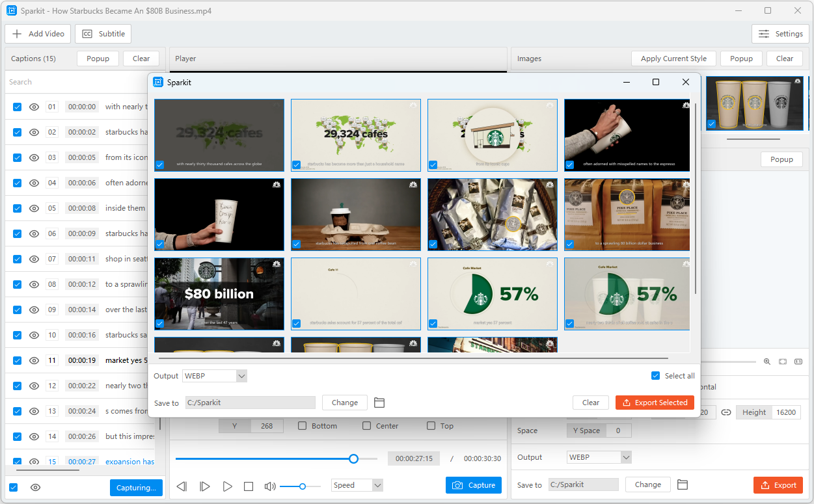The width and height of the screenshot is (814, 504).
Task: Open Settings
Action: (x=780, y=34)
